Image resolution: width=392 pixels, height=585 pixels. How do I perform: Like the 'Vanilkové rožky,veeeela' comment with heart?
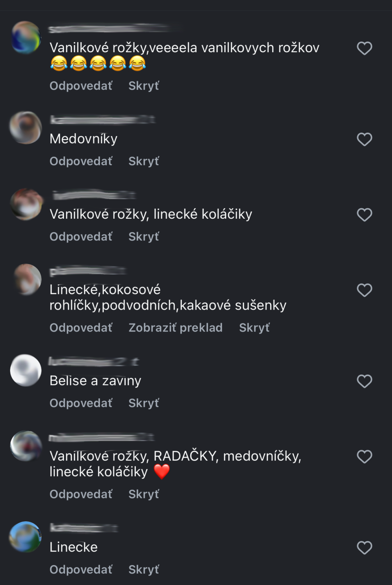364,48
